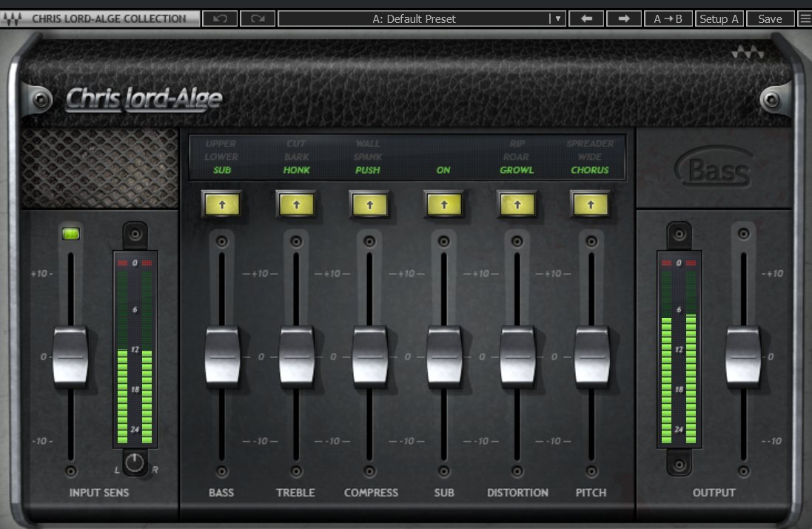Cycle the Compress mode arrow button
The image size is (812, 529).
(370, 204)
